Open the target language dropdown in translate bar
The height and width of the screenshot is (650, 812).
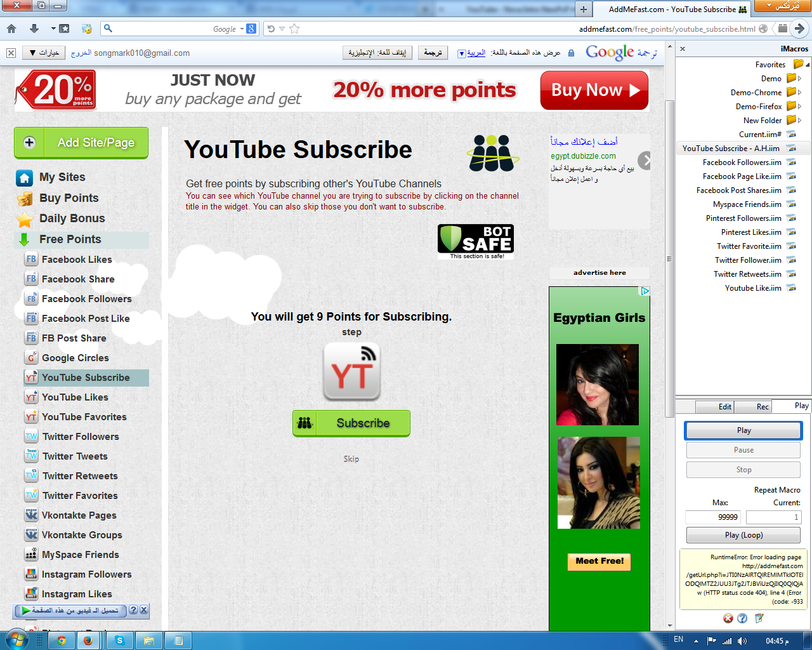[462, 53]
